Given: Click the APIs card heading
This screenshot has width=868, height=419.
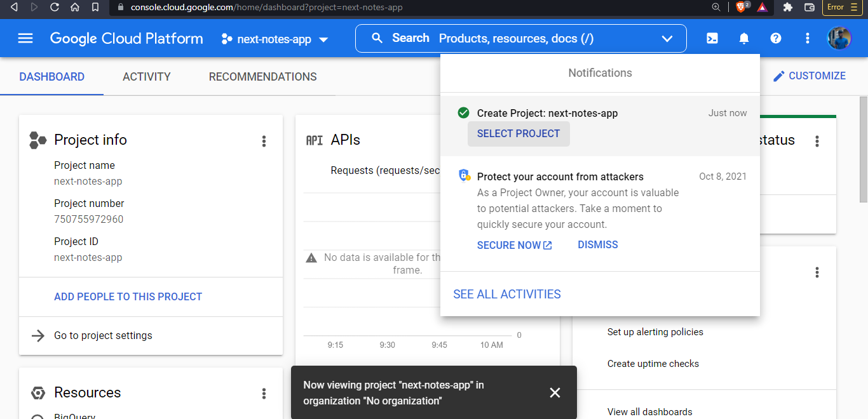Looking at the screenshot, I should 346,140.
